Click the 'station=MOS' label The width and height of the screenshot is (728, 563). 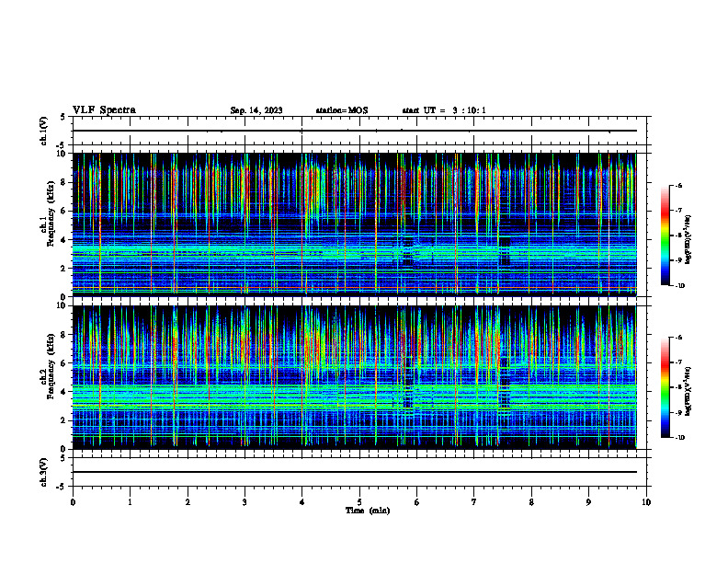click(342, 110)
